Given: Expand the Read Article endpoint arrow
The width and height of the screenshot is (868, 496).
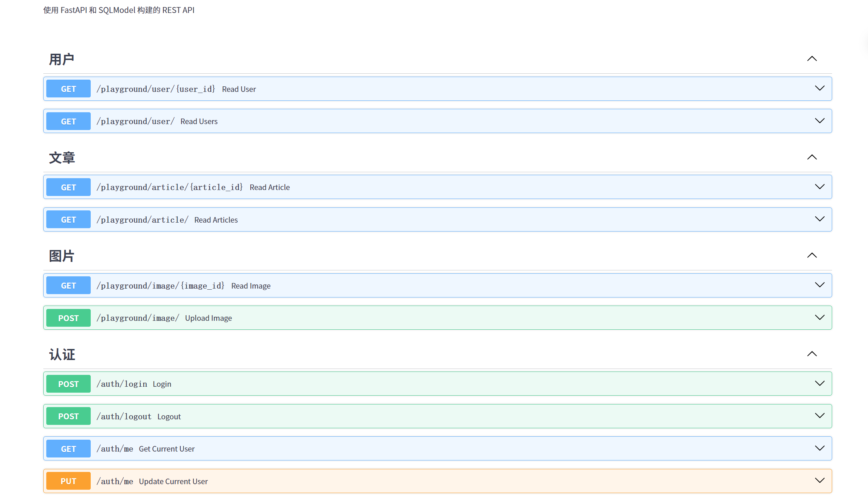Looking at the screenshot, I should point(819,187).
